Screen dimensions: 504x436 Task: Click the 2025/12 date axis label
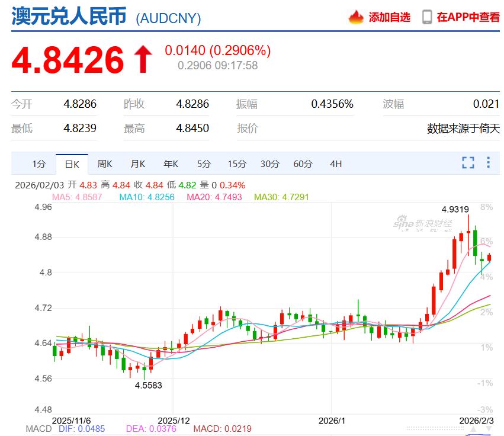pyautogui.click(x=174, y=421)
